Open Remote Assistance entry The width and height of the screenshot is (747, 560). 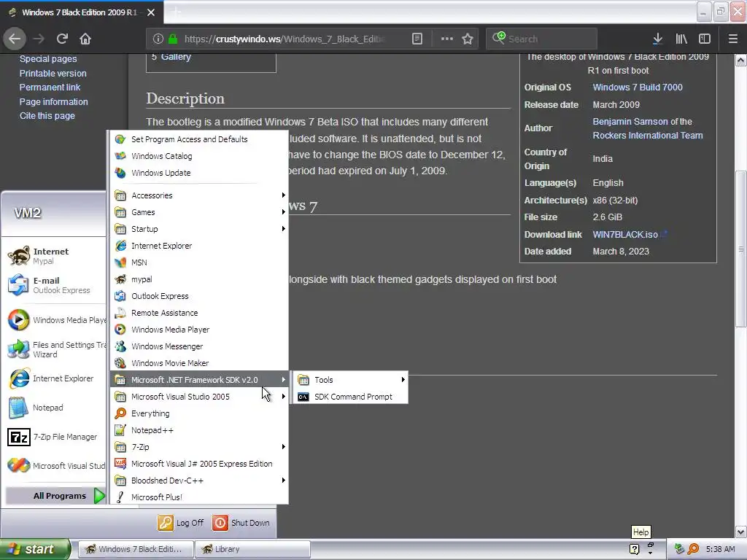[x=198, y=313]
